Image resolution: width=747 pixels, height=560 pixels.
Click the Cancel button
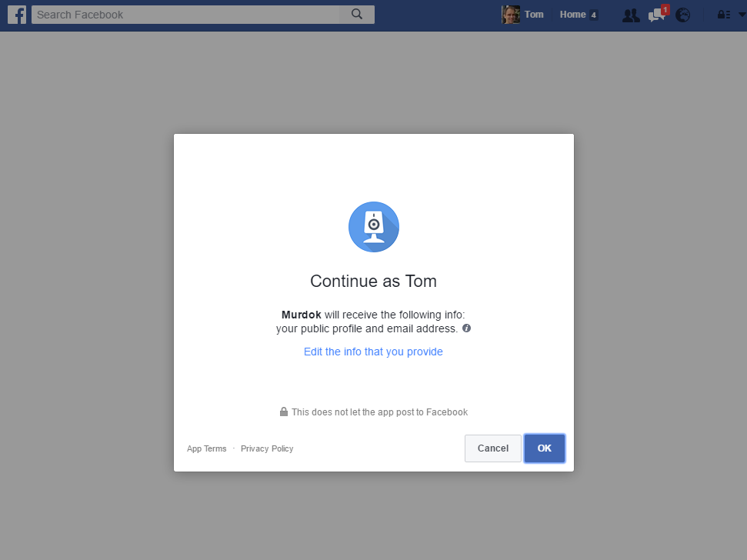(x=493, y=448)
